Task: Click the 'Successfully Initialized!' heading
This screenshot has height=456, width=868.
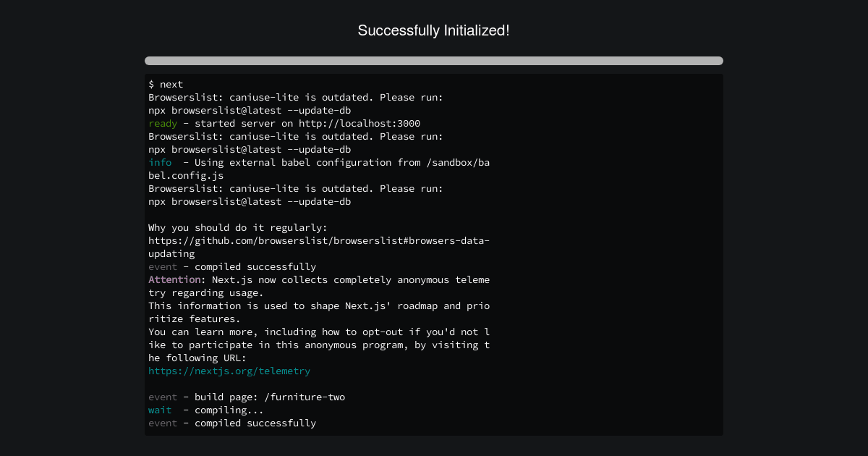Action: click(433, 30)
